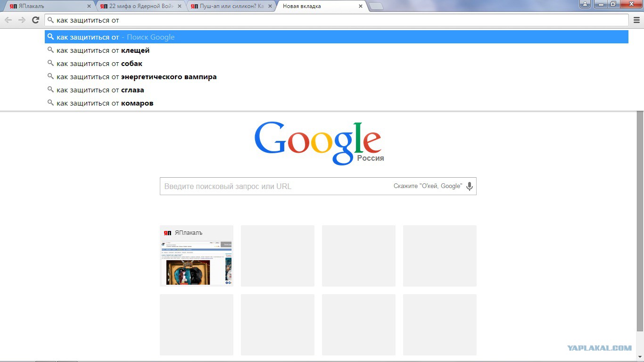Click the 'Скажите "О'кей, Google"' text

[x=428, y=186]
